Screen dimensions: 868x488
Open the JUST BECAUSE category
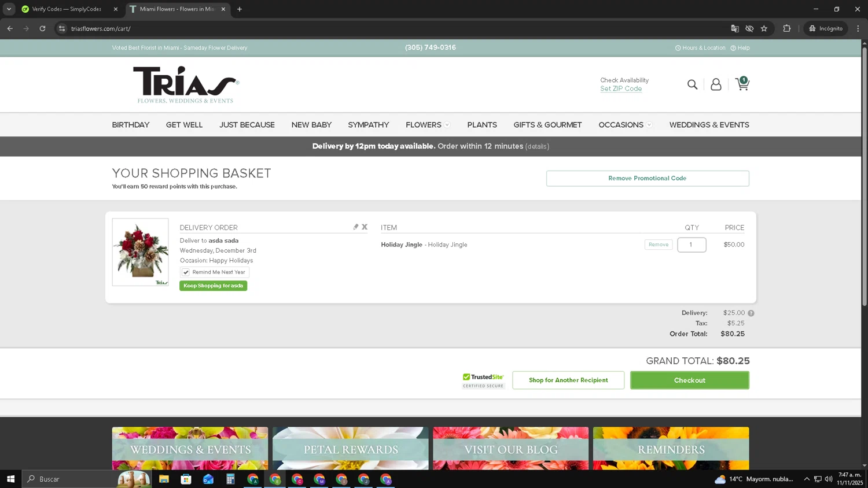coord(247,125)
